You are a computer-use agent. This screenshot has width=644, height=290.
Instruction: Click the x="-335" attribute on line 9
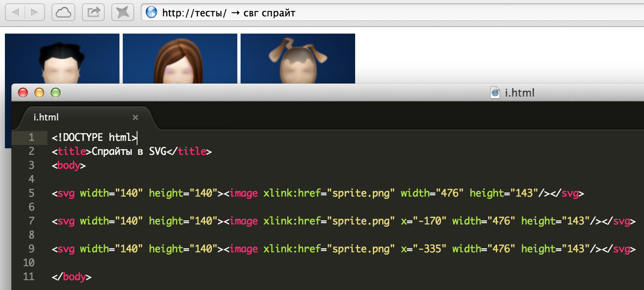[423, 249]
